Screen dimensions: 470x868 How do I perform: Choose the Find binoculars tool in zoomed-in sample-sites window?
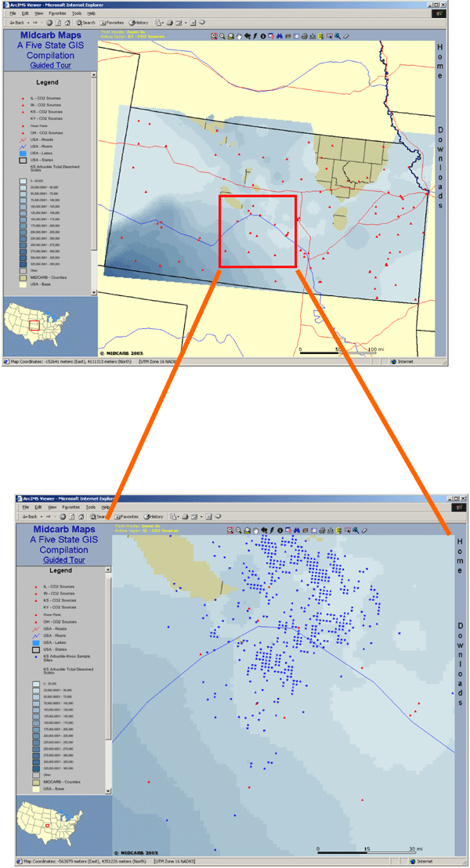297,530
